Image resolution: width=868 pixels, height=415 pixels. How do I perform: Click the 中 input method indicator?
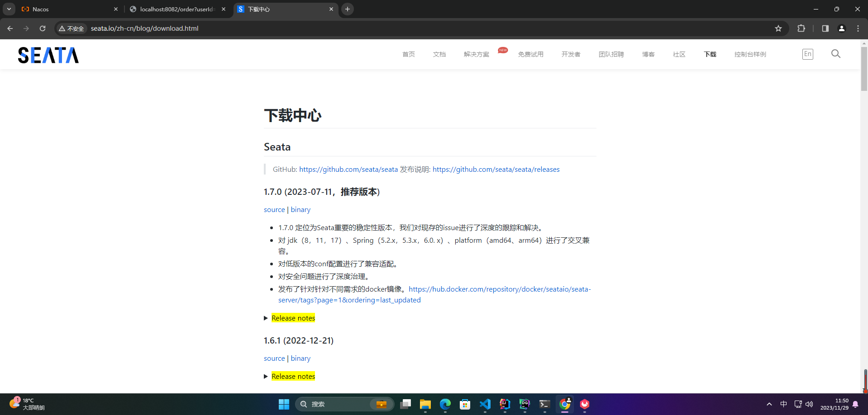(x=784, y=404)
